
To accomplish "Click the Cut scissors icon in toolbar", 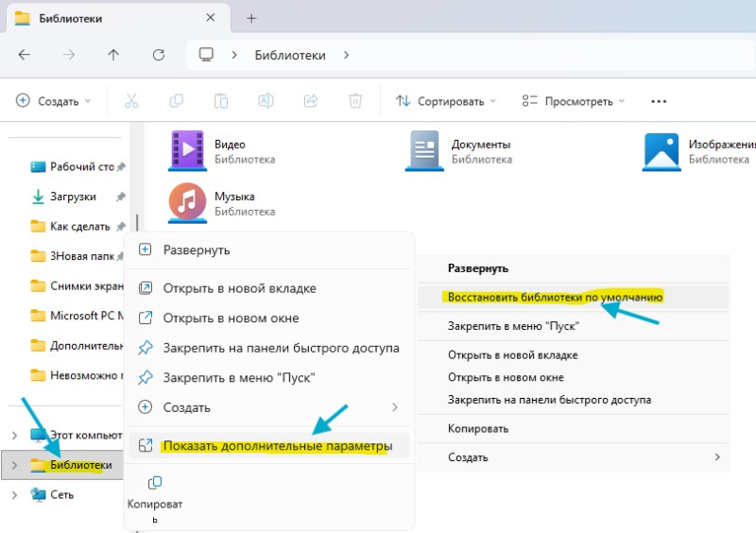I will tap(131, 101).
